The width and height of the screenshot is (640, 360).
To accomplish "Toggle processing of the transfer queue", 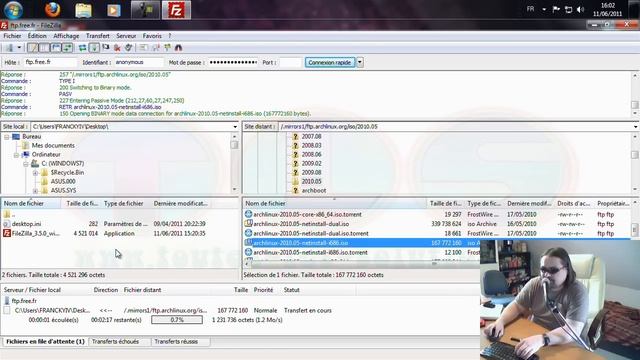I will [94, 48].
